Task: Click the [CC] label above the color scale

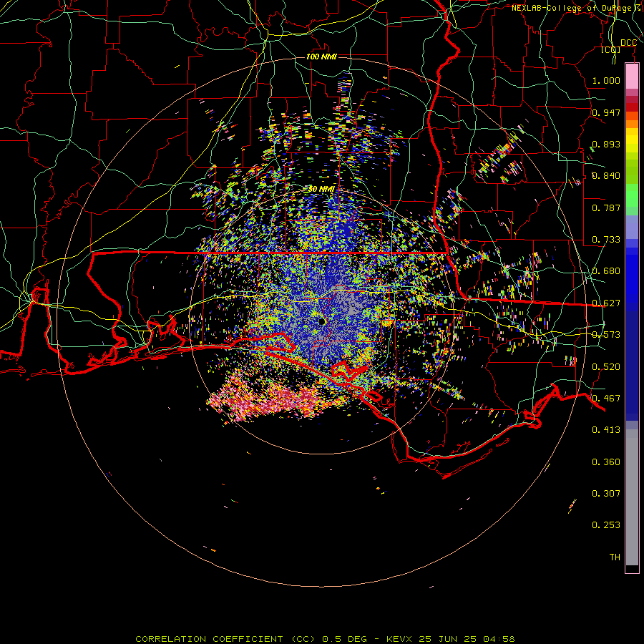Action: 610,49
